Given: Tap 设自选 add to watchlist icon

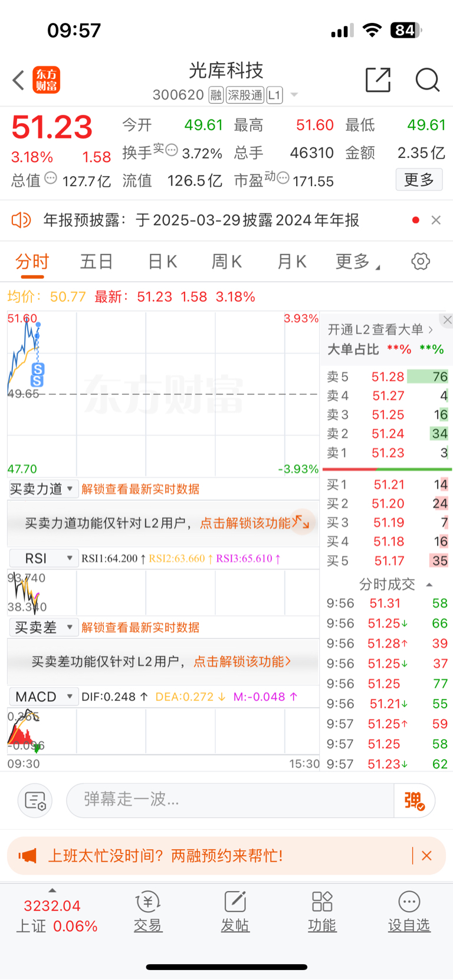Looking at the screenshot, I should pyautogui.click(x=409, y=911).
